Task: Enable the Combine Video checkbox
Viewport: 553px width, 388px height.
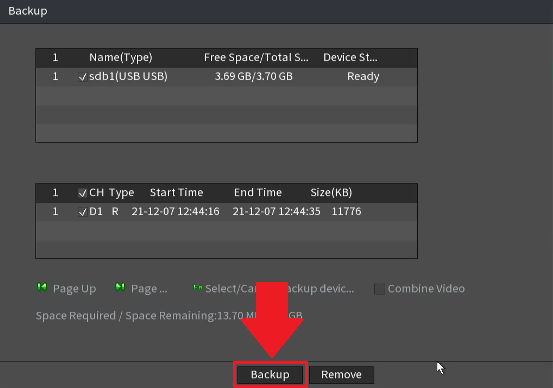Action: coord(379,289)
